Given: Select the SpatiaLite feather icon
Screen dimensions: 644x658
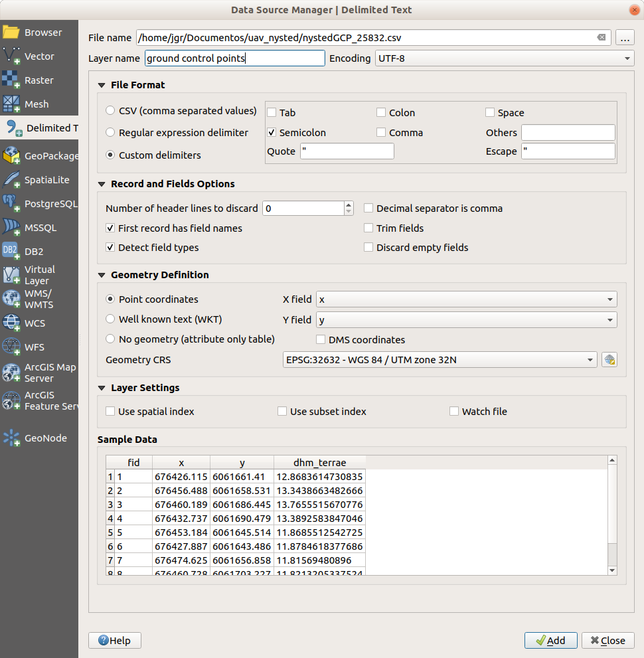Looking at the screenshot, I should coord(11,180).
